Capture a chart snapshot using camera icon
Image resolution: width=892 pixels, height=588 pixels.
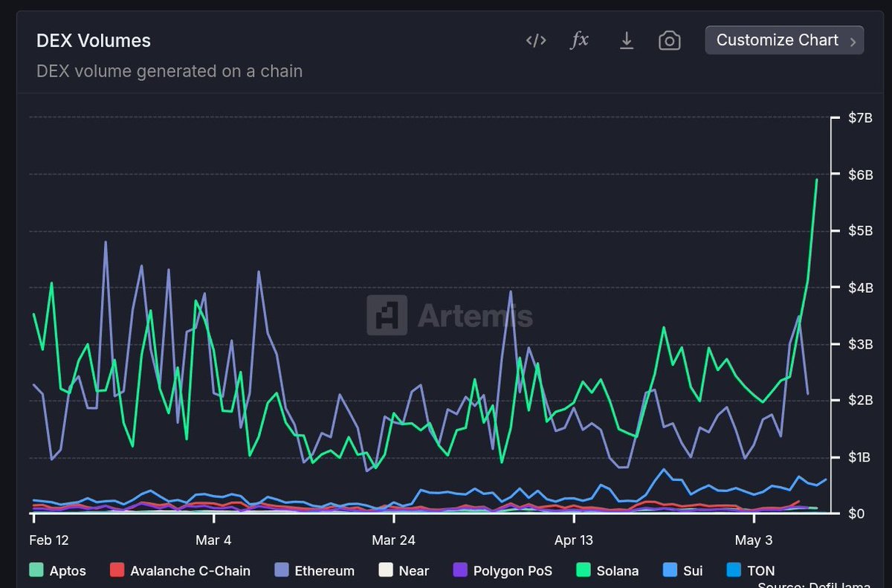pos(669,40)
